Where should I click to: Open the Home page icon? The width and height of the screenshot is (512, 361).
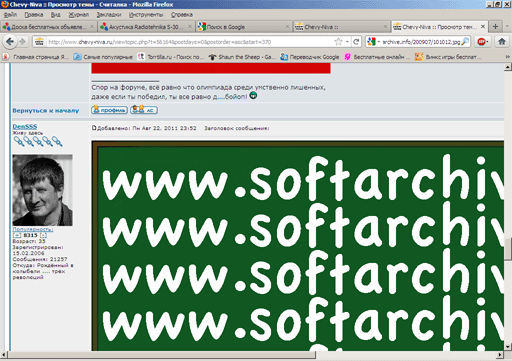click(x=502, y=42)
